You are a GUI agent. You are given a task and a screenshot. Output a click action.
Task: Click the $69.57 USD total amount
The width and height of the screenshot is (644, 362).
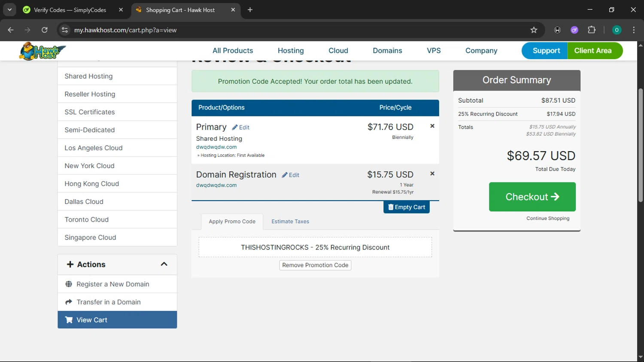point(541,156)
